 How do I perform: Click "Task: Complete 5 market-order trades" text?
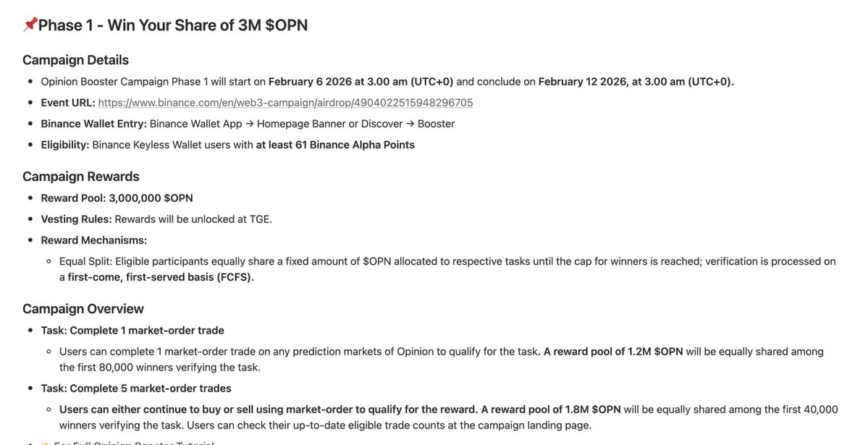(x=136, y=389)
